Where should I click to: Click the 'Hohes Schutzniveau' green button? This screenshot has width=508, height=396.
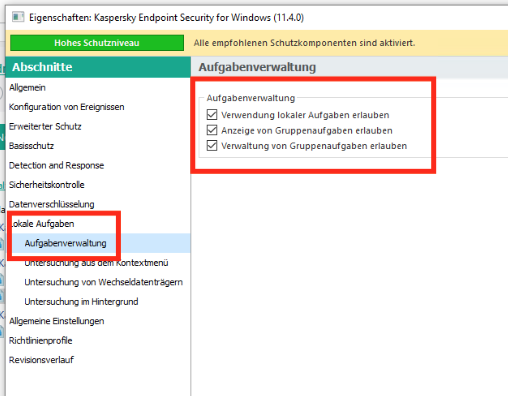pos(97,43)
